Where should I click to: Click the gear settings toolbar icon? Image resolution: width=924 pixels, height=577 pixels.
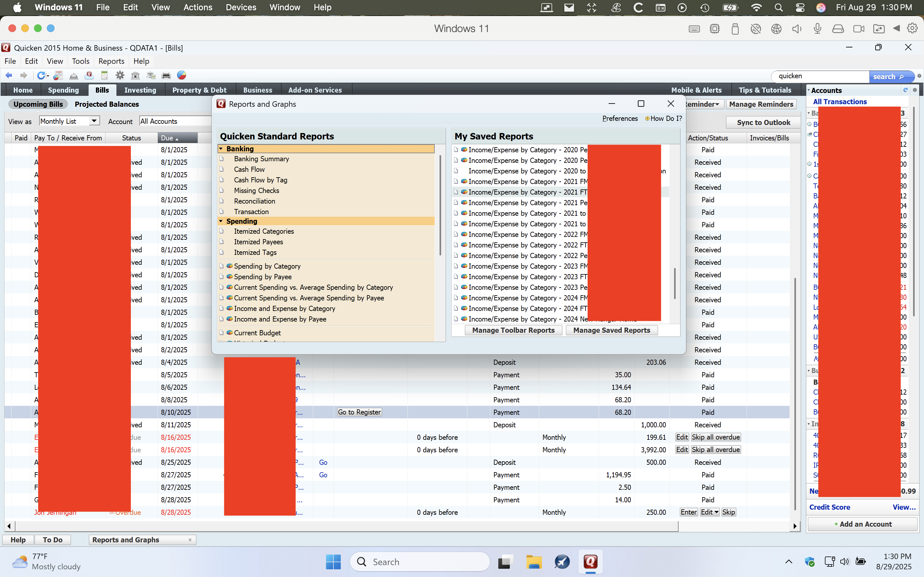pos(120,76)
